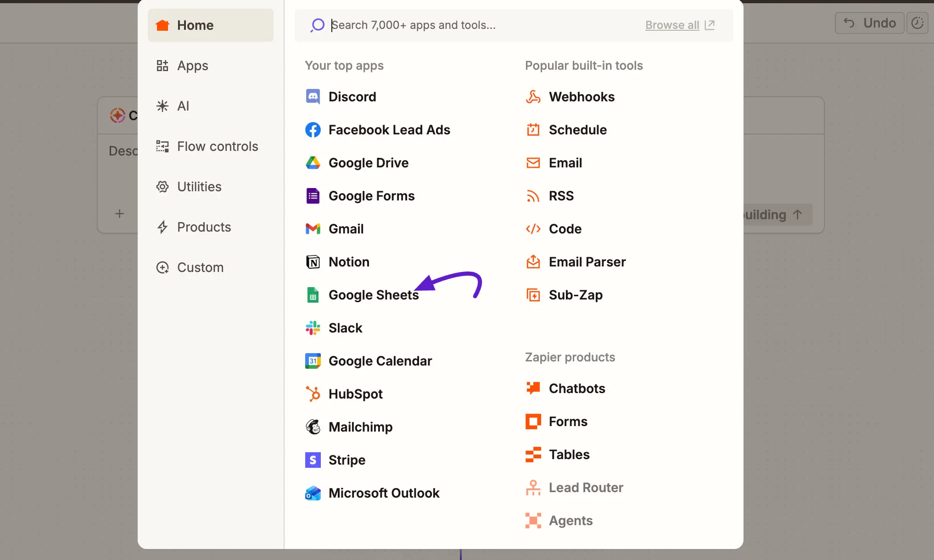Image resolution: width=934 pixels, height=560 pixels.
Task: Click the external link icon by Browse all
Action: pyautogui.click(x=710, y=25)
